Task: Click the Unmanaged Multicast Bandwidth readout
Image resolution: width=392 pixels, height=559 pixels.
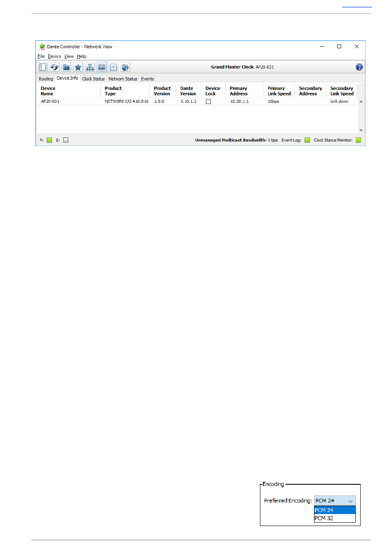Action: [236, 140]
